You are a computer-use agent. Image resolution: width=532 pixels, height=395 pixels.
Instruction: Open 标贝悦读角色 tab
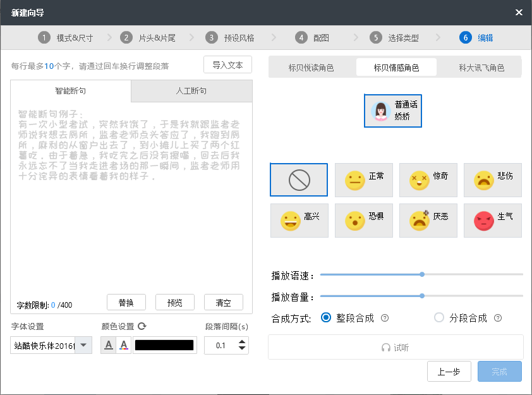coord(311,68)
